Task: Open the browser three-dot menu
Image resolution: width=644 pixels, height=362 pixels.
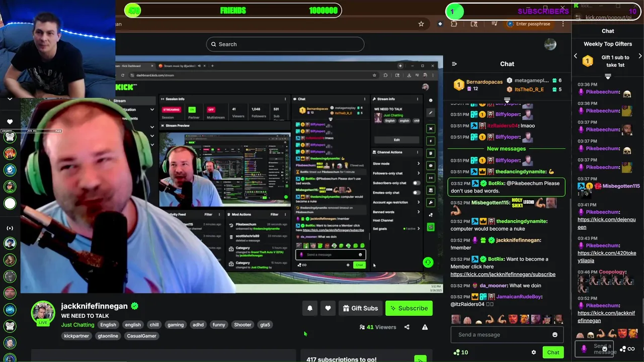Action: coord(563,24)
